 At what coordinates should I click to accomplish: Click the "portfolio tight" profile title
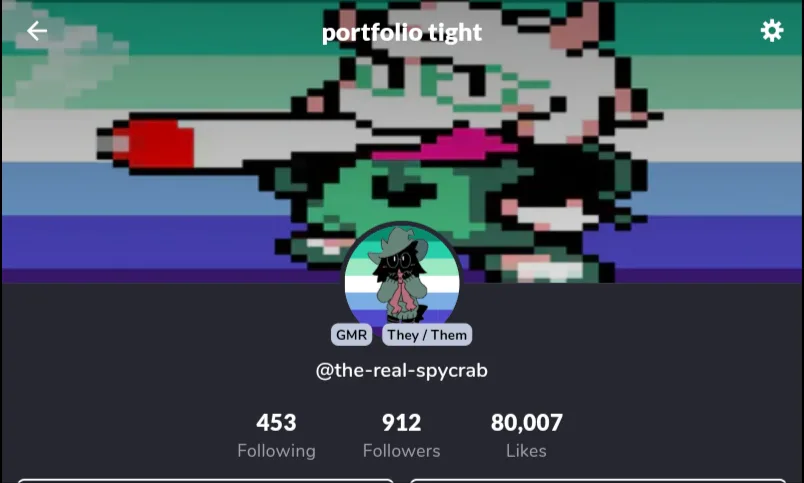pyautogui.click(x=401, y=32)
